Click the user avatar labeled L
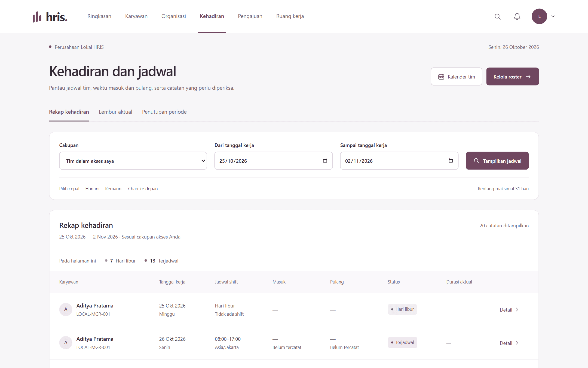Screen dimensions: 588x368 coord(539,16)
